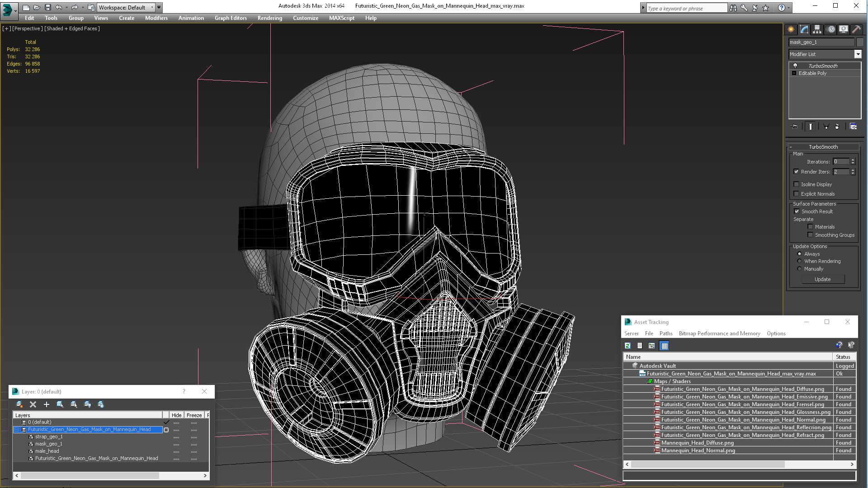The width and height of the screenshot is (868, 488).
Task: Expand Futuristic_Green_Neon_Gas_Mask layer group
Action: 17,430
